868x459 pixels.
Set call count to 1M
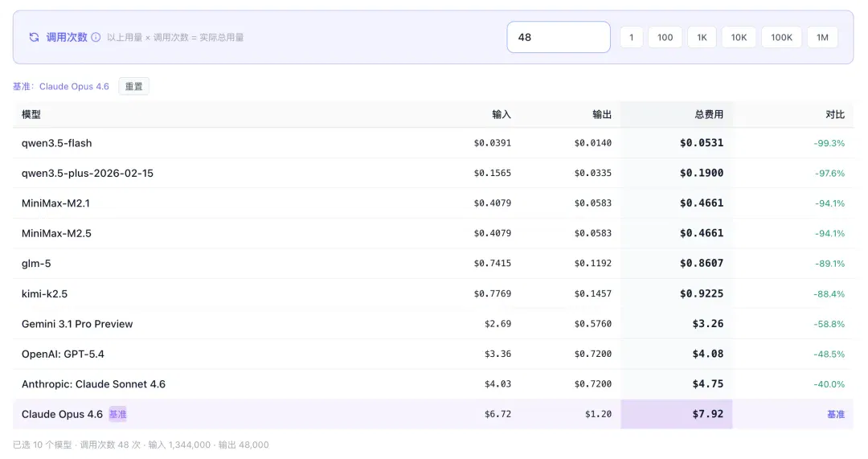822,37
